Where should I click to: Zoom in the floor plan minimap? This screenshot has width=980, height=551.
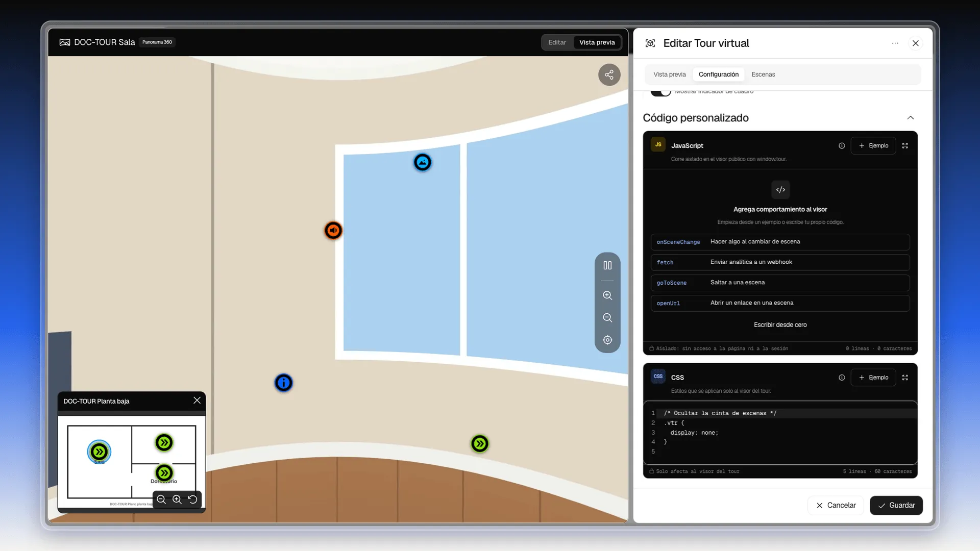[x=177, y=499]
